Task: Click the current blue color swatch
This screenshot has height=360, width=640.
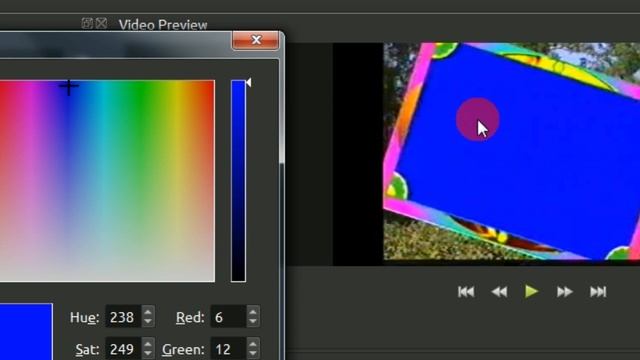Action: click(26, 331)
